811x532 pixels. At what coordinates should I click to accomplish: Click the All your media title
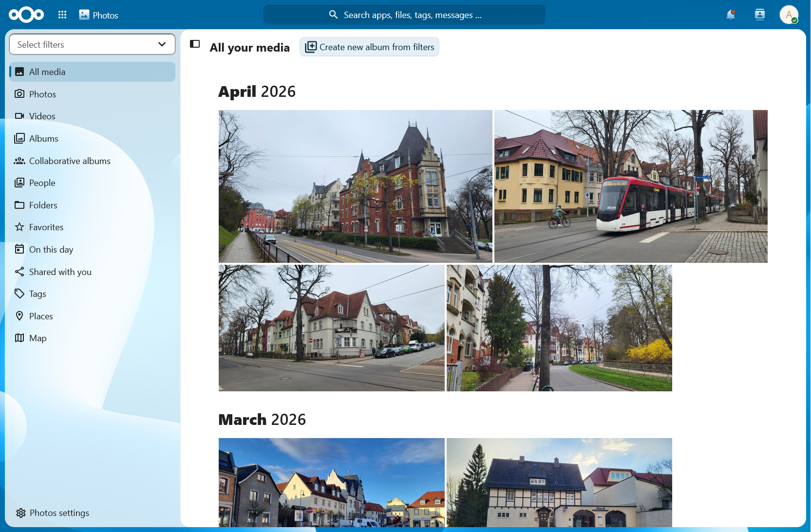(x=250, y=47)
